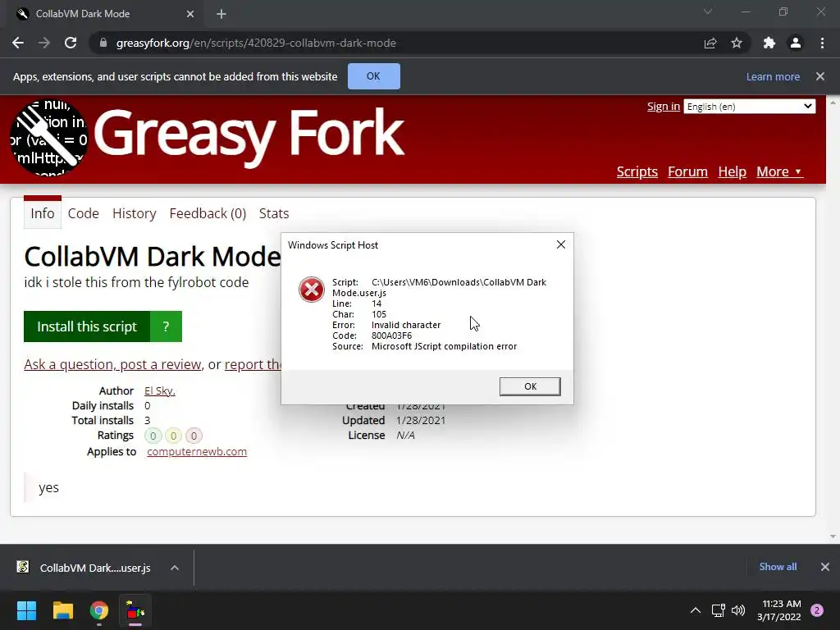
Task: Open the Chrome extensions puzzle icon
Action: [769, 43]
